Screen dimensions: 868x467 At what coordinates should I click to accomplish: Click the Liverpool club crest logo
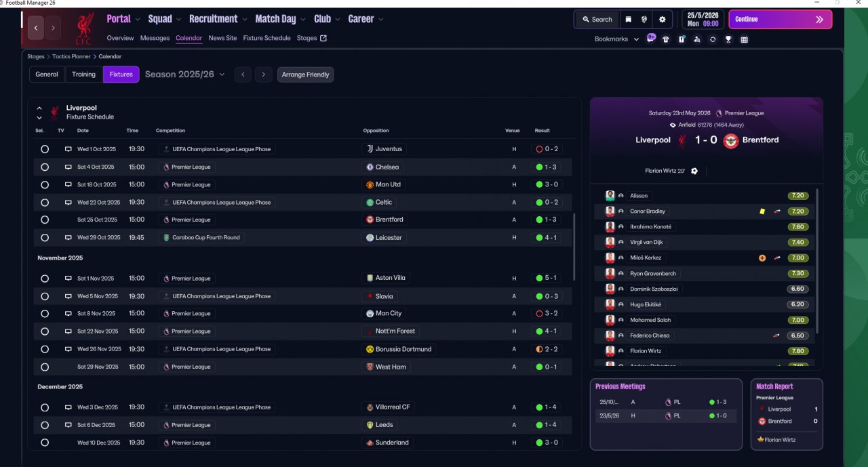85,28
